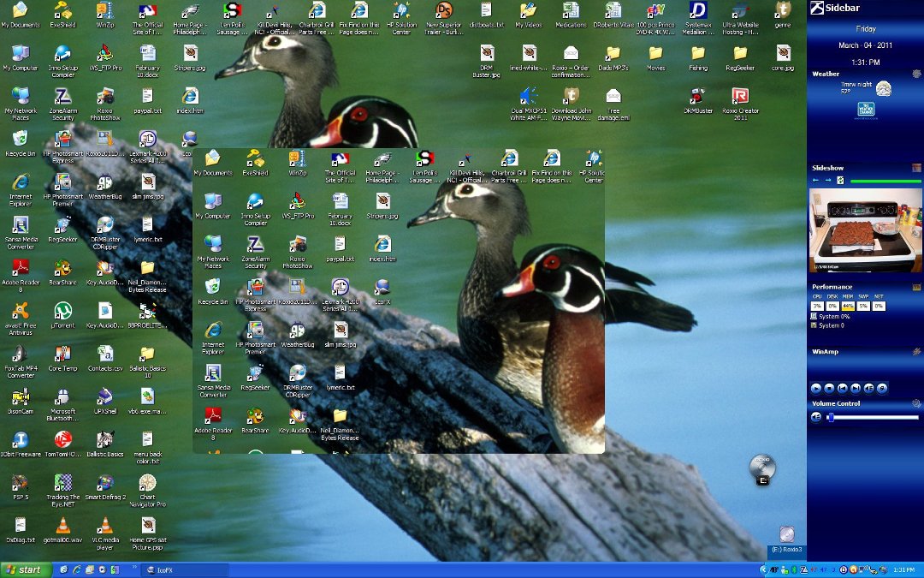Viewport: 924px width, 578px height.
Task: Launch Trading The Eye.NET shortcut
Action: (x=62, y=483)
